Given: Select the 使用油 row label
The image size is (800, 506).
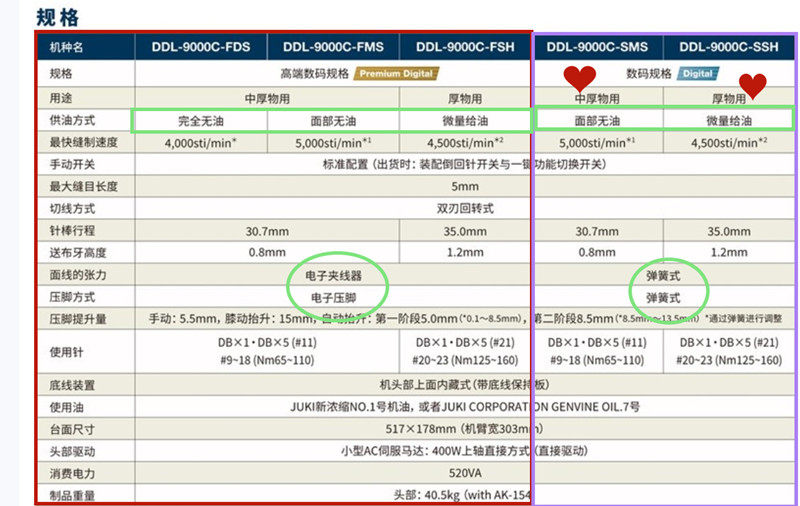Looking at the screenshot, I should pos(66,407).
